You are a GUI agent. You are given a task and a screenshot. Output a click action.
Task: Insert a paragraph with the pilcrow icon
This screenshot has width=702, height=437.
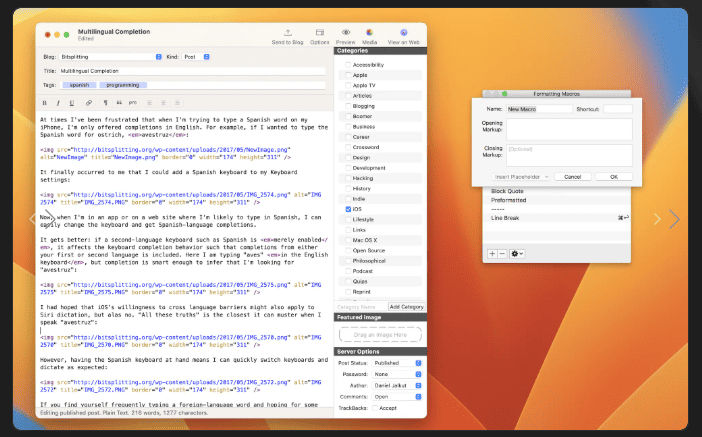tap(105, 103)
